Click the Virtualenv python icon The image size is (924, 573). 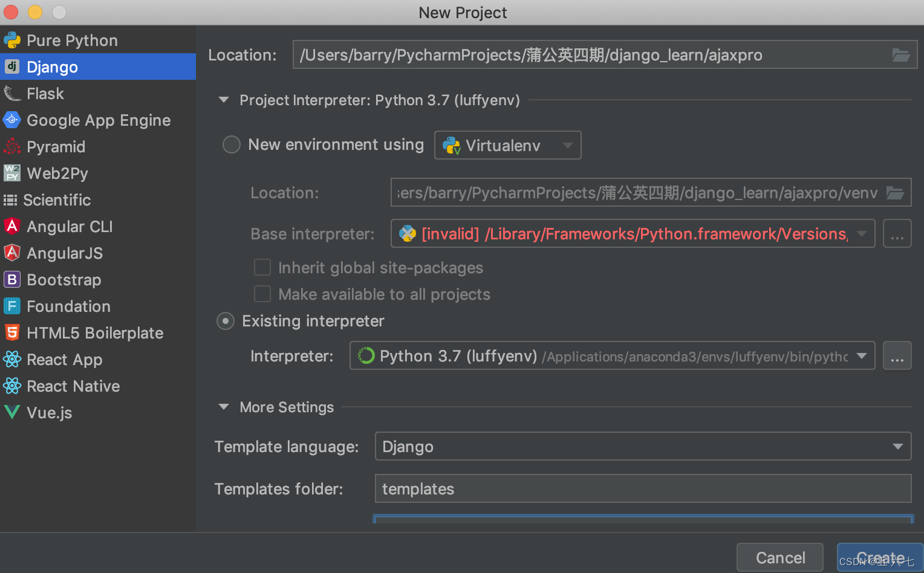tap(452, 146)
